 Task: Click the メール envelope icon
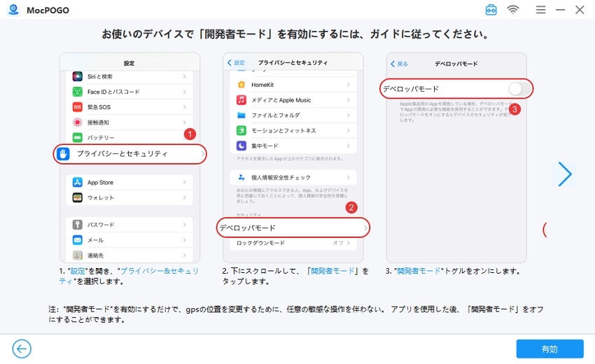pos(78,240)
